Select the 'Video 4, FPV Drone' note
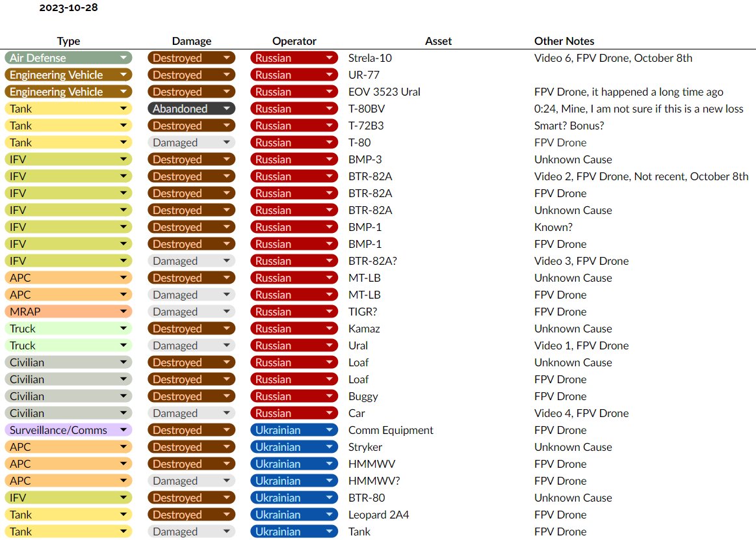Image resolution: width=756 pixels, height=540 pixels. (x=582, y=413)
